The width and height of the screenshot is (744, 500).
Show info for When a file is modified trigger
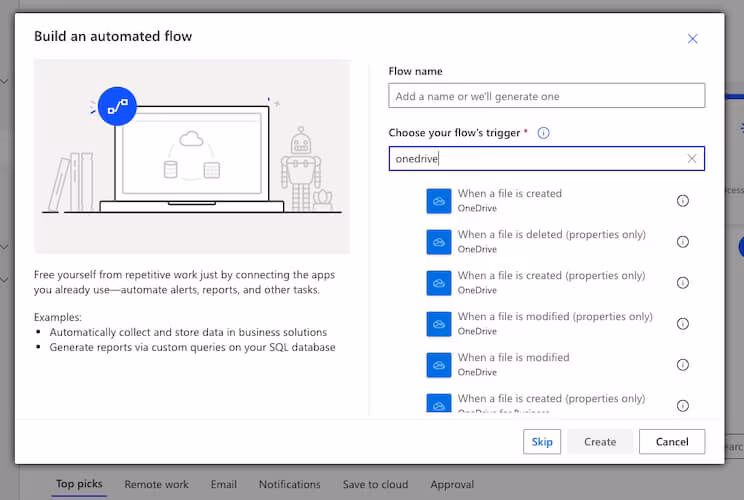(x=682, y=365)
